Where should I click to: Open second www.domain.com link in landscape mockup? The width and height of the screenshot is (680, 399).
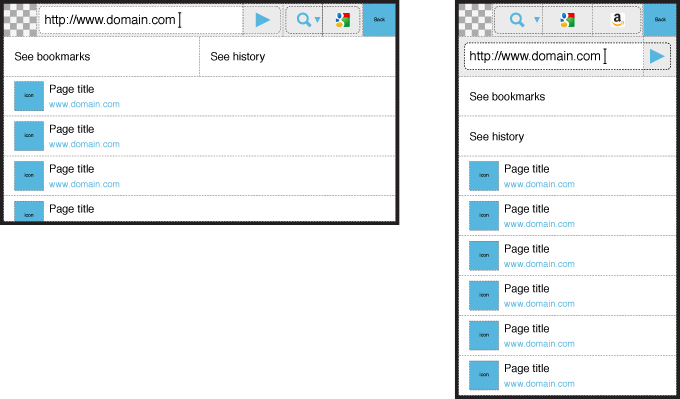pos(84,144)
